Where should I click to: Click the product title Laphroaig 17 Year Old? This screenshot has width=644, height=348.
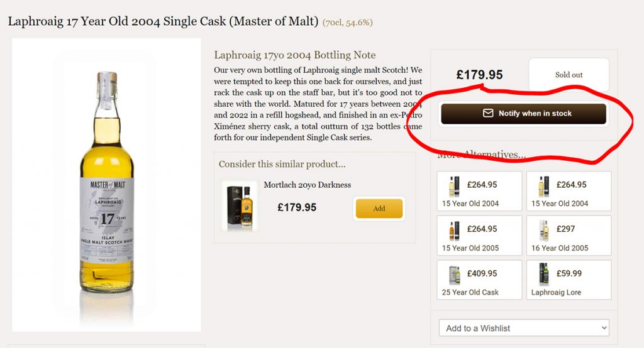coord(163,21)
